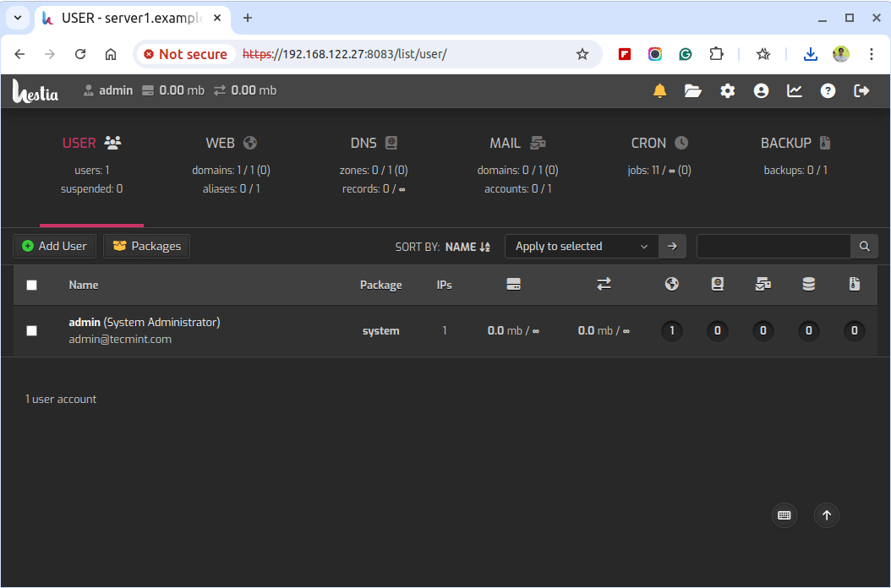Click the search input field
The width and height of the screenshot is (891, 588).
pos(773,246)
